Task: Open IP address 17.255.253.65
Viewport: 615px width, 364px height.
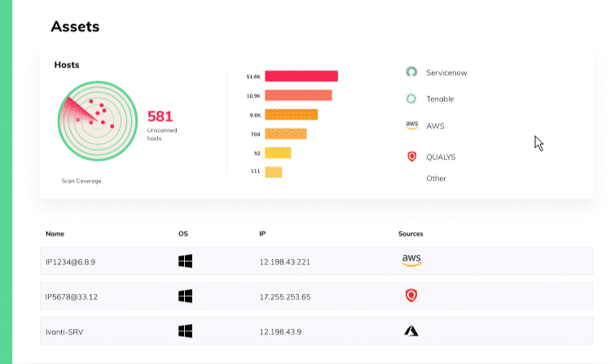Action: 285,297
